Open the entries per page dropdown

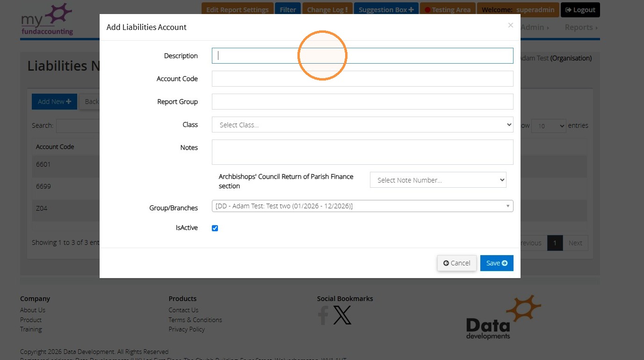[x=549, y=126]
